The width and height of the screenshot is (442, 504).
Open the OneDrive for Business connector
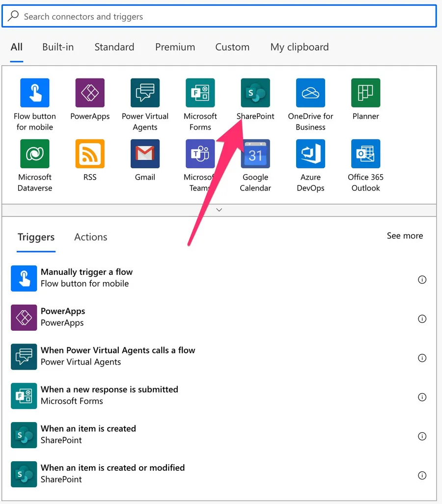click(310, 93)
